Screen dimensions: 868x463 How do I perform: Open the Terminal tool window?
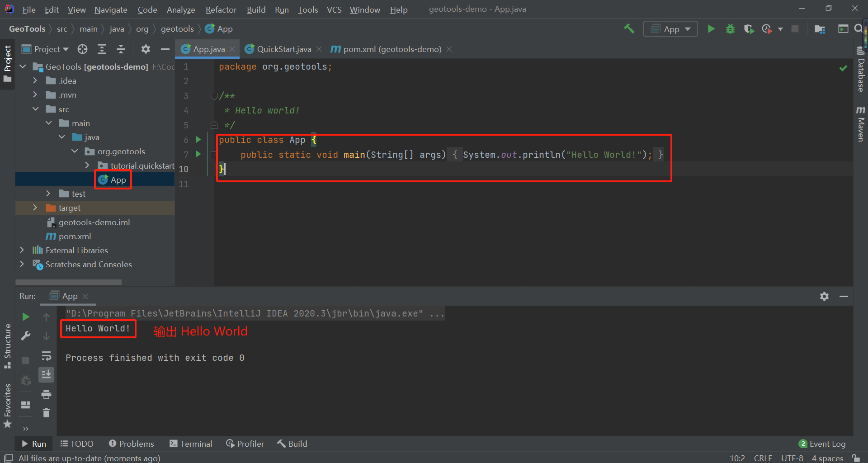[191, 444]
